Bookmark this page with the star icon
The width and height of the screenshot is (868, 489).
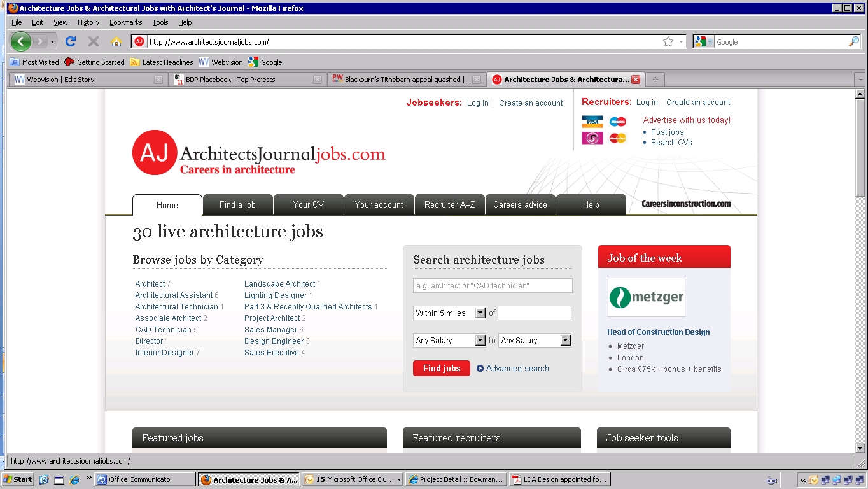pyautogui.click(x=668, y=41)
